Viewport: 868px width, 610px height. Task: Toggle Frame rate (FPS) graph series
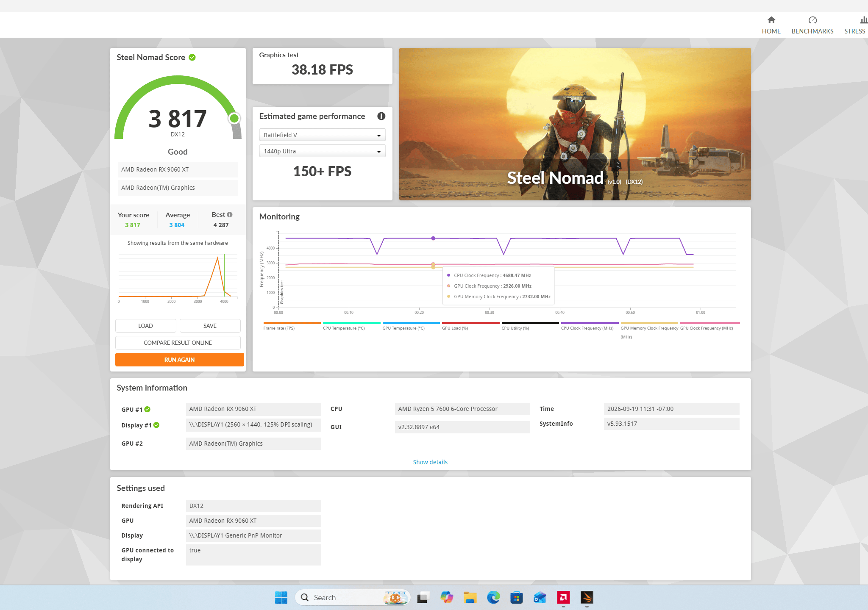pos(292,326)
